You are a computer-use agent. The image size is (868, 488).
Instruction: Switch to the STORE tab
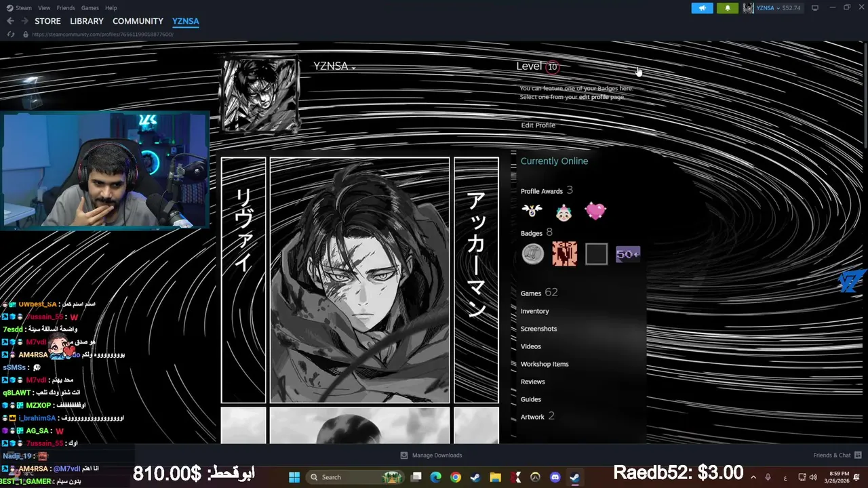(x=47, y=21)
